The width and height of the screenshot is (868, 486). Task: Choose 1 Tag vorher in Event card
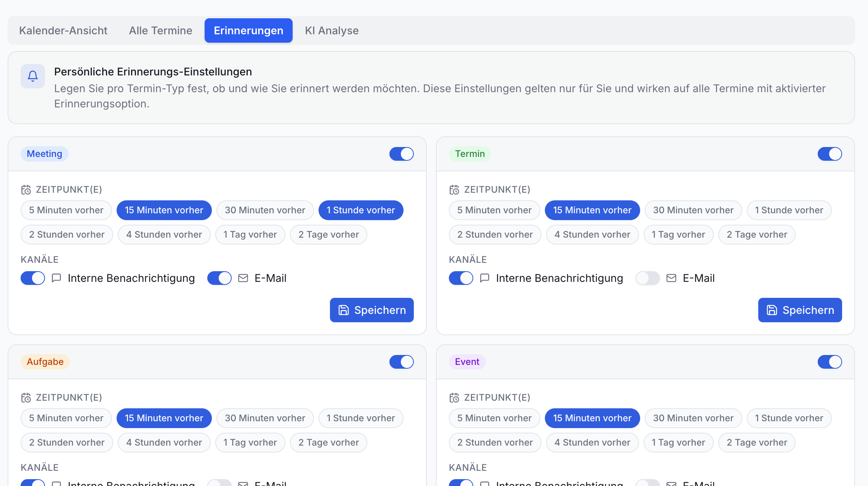(x=678, y=443)
